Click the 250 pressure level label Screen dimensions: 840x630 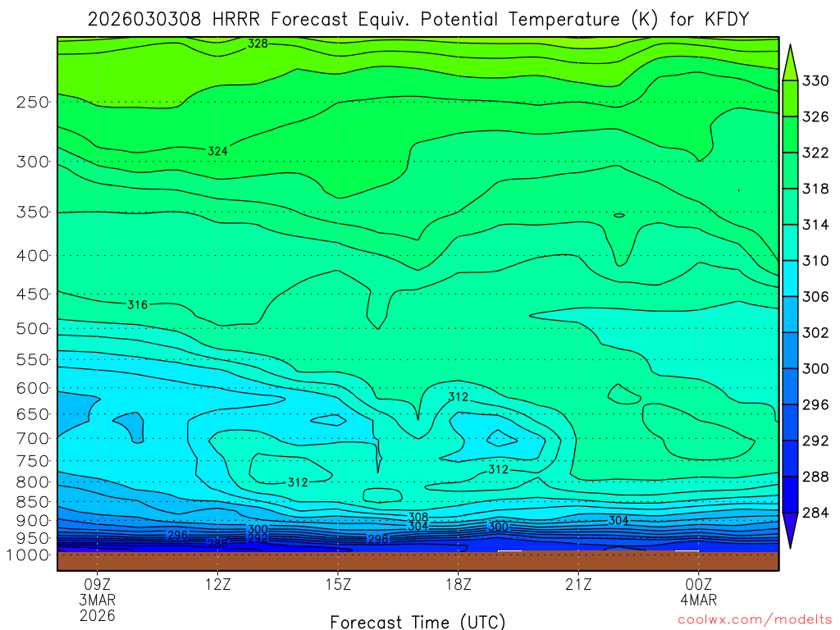[33, 102]
